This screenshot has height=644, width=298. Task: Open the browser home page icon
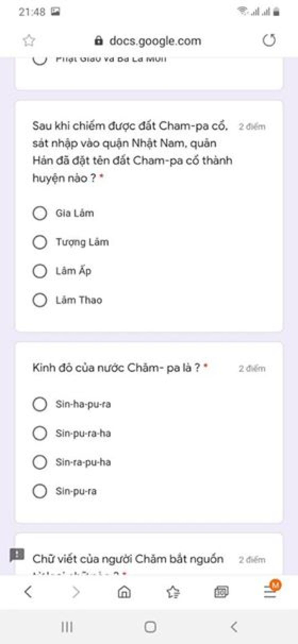coord(124,592)
